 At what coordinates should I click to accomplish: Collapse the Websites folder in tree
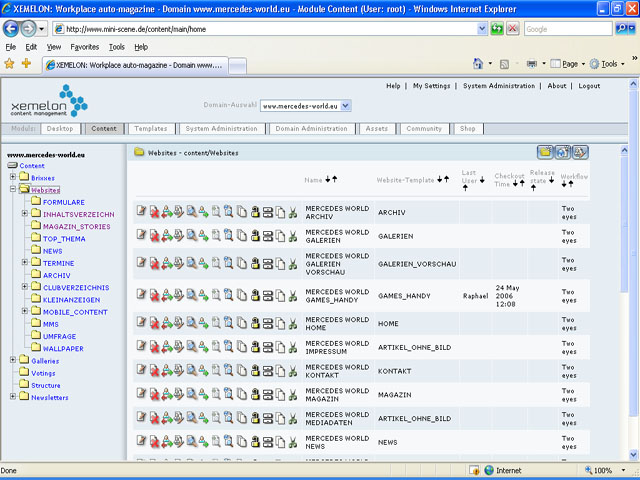pyautogui.click(x=13, y=189)
